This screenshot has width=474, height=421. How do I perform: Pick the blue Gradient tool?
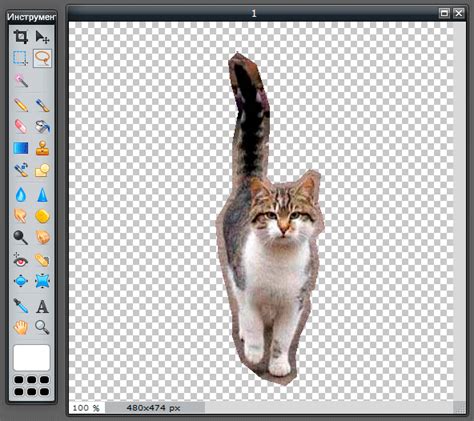[x=21, y=148]
